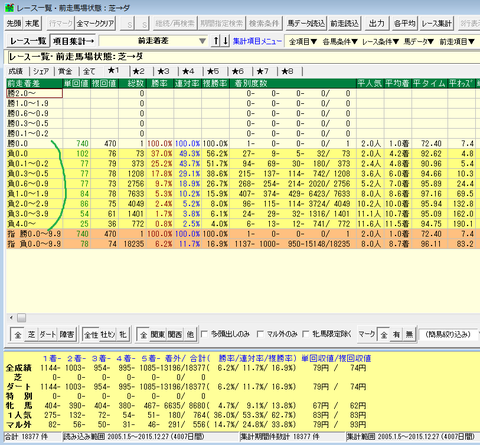Toggle the 全性 sex filter
The height and width of the screenshot is (445, 480).
91,334
